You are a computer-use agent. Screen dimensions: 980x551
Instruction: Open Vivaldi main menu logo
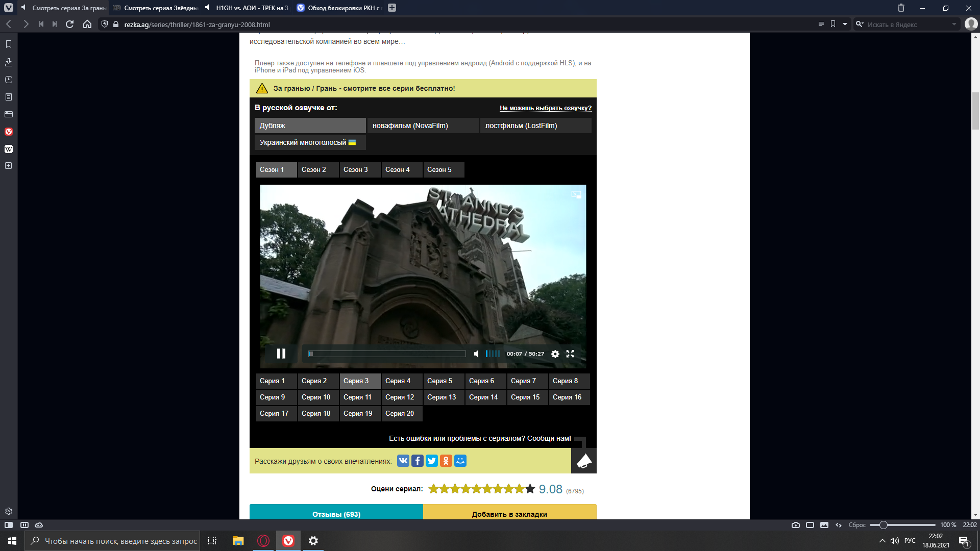(9, 8)
